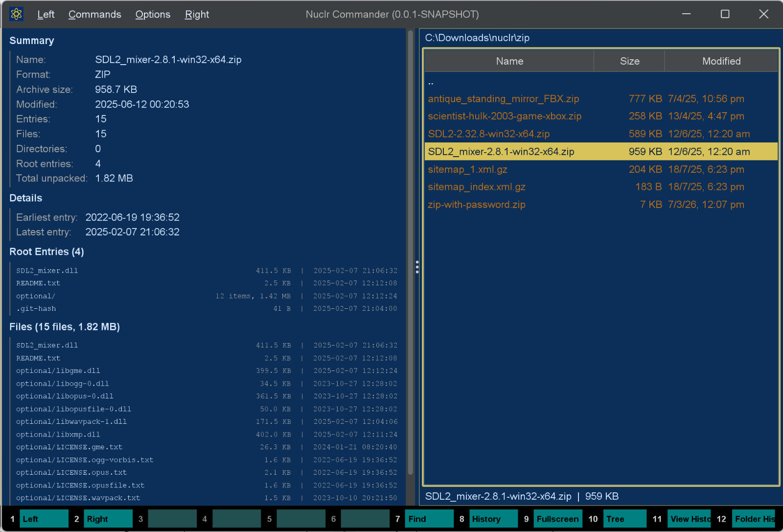The height and width of the screenshot is (532, 783).
Task: Maximize the Nuclr Commander window
Action: pyautogui.click(x=725, y=14)
